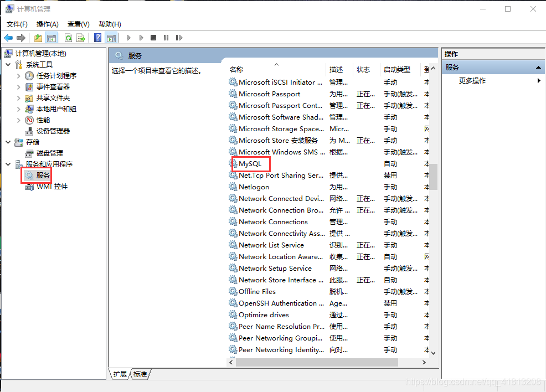Collapse the 系统工具 tree node

click(x=8, y=64)
